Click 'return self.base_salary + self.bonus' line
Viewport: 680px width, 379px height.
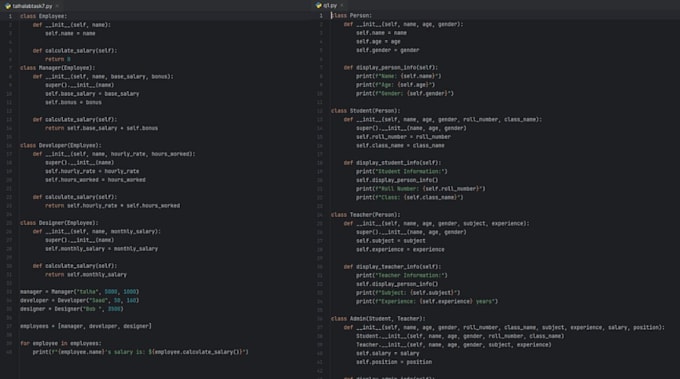pyautogui.click(x=101, y=128)
